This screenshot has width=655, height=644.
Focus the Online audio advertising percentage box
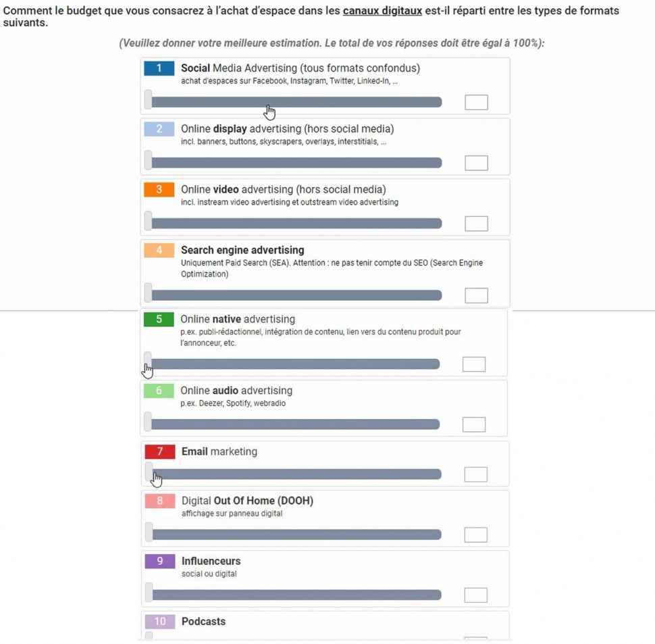click(474, 424)
